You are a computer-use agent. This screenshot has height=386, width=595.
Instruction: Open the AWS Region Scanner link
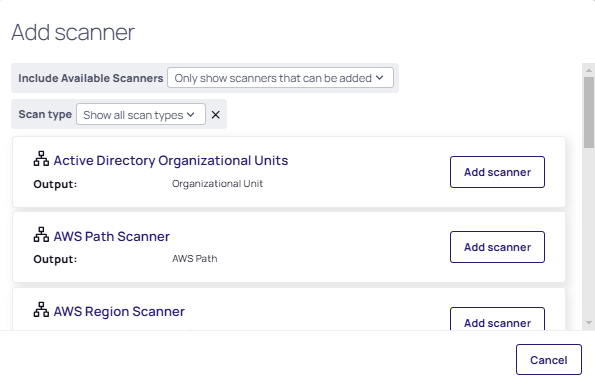pyautogui.click(x=119, y=312)
